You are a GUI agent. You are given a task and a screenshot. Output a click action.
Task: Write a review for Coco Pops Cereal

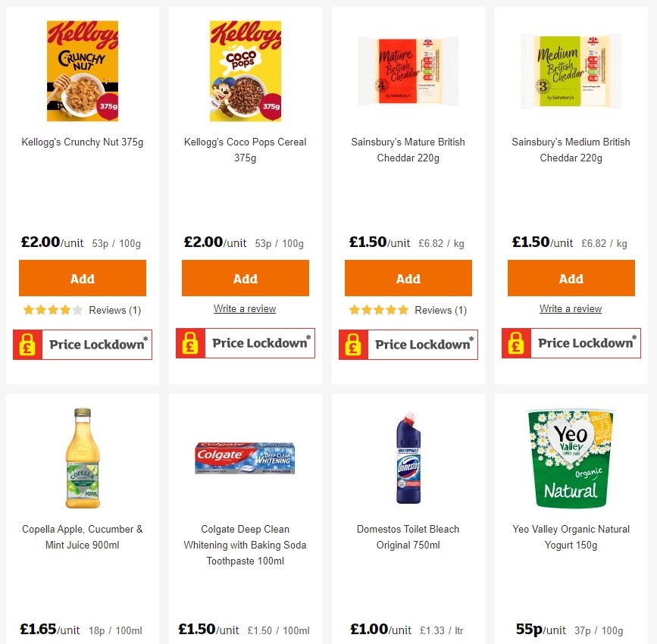click(x=245, y=308)
